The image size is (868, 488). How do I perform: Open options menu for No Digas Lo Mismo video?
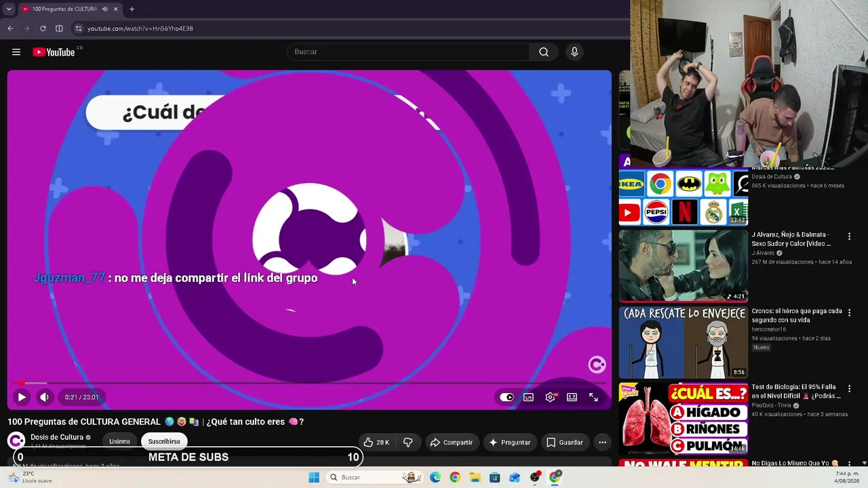point(849,464)
